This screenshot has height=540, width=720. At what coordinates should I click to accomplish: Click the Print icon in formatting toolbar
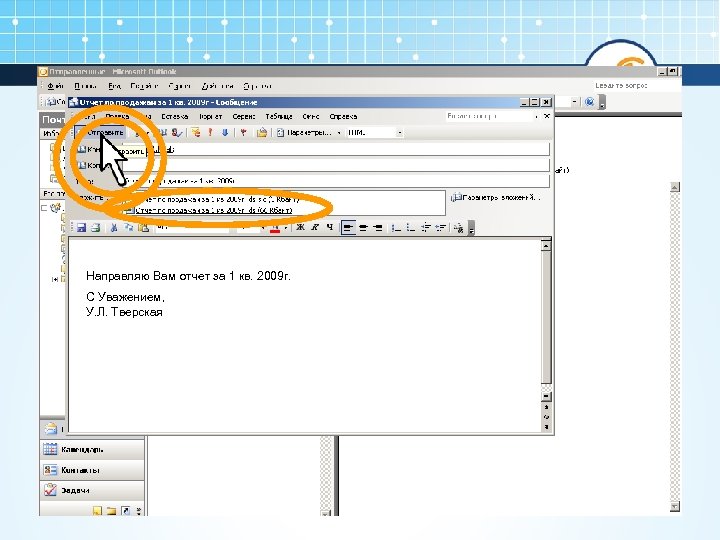point(96,227)
